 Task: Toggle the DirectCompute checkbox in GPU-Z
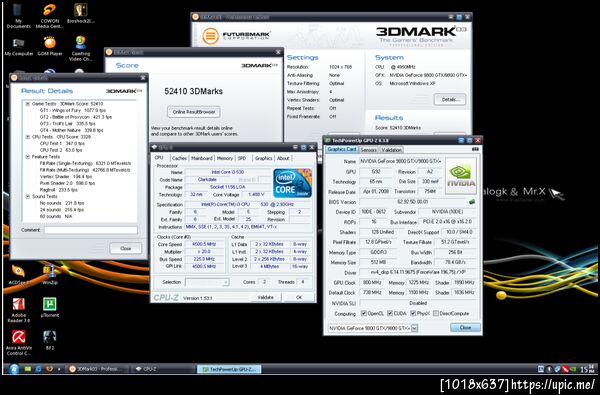[x=436, y=313]
